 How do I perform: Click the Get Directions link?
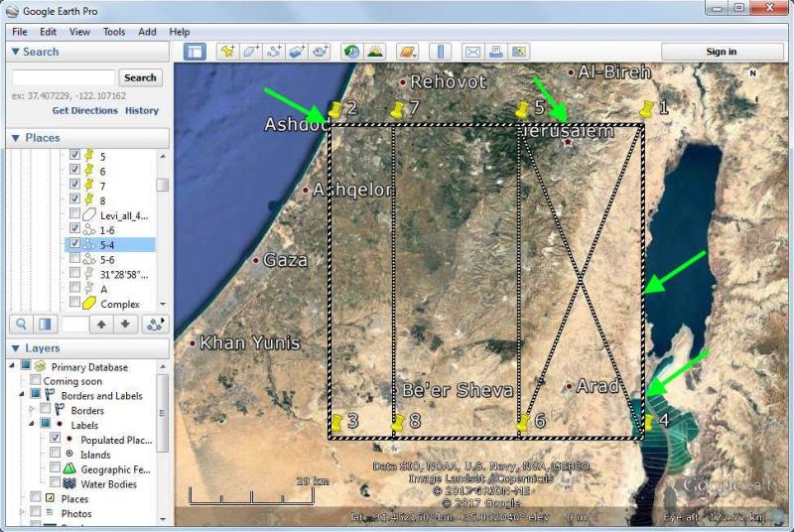click(x=86, y=110)
